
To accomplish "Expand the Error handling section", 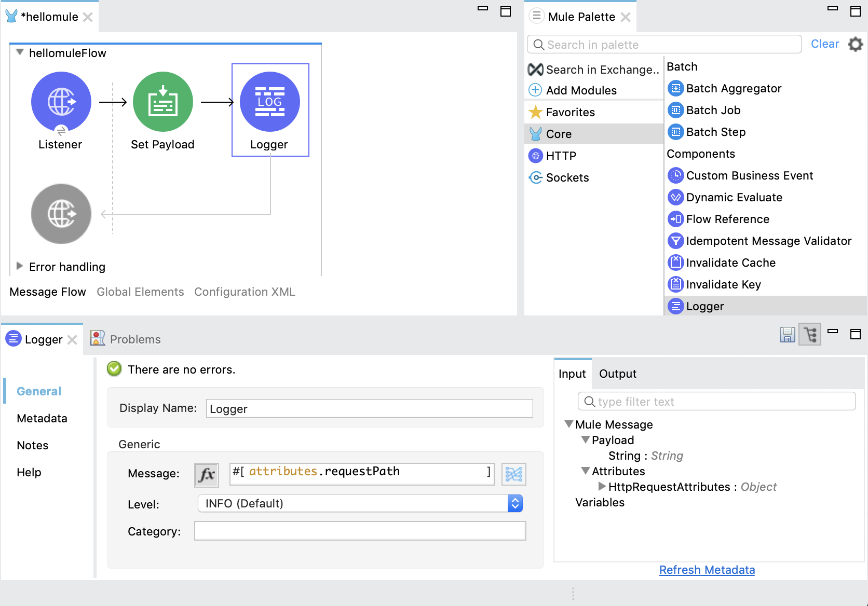I will coord(20,267).
